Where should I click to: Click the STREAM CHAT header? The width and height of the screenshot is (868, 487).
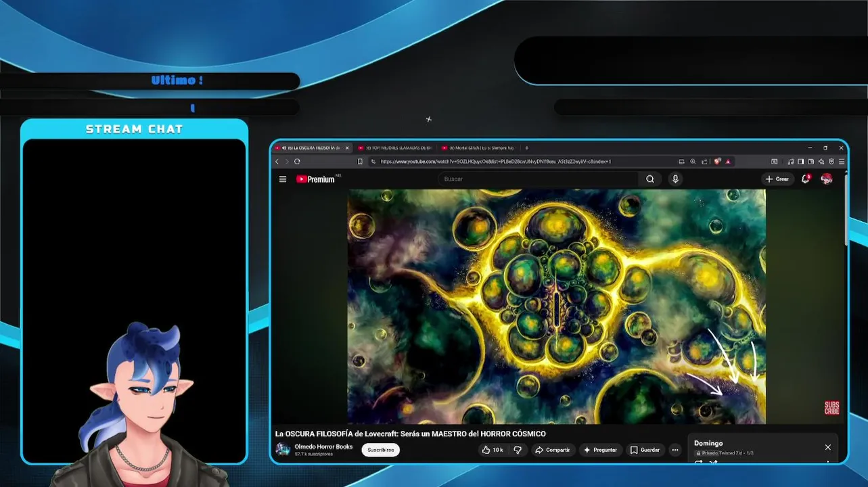pos(134,129)
